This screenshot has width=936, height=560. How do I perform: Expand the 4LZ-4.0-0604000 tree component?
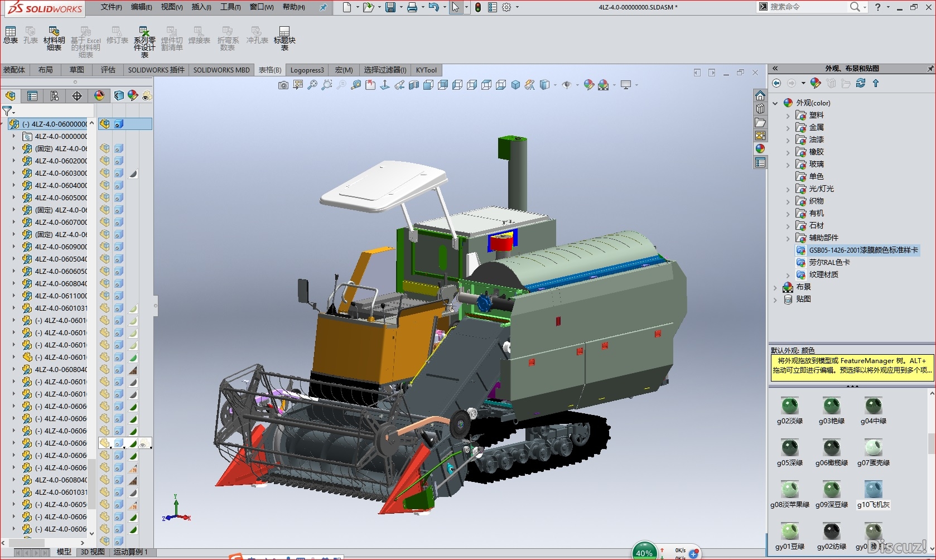coord(14,185)
